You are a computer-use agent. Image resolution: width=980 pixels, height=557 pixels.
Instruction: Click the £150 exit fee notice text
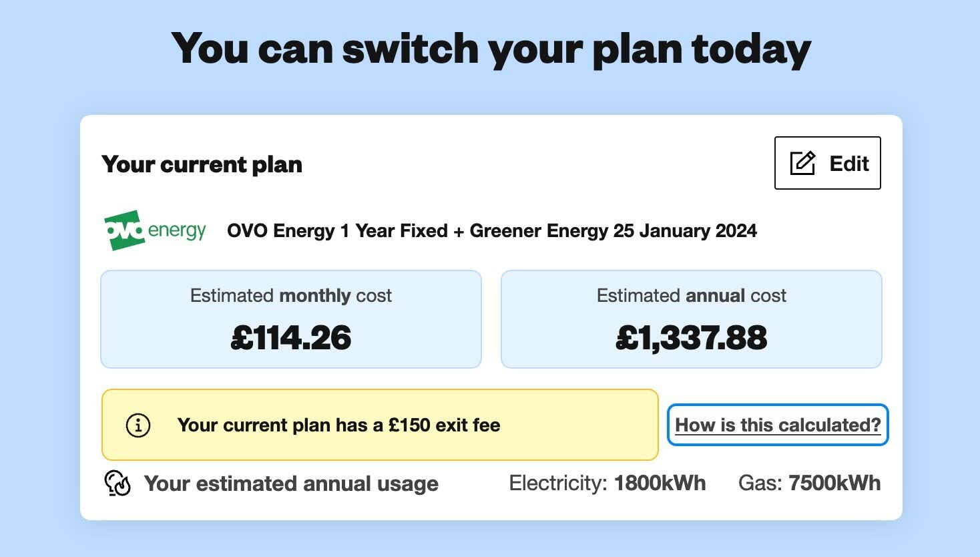point(339,425)
